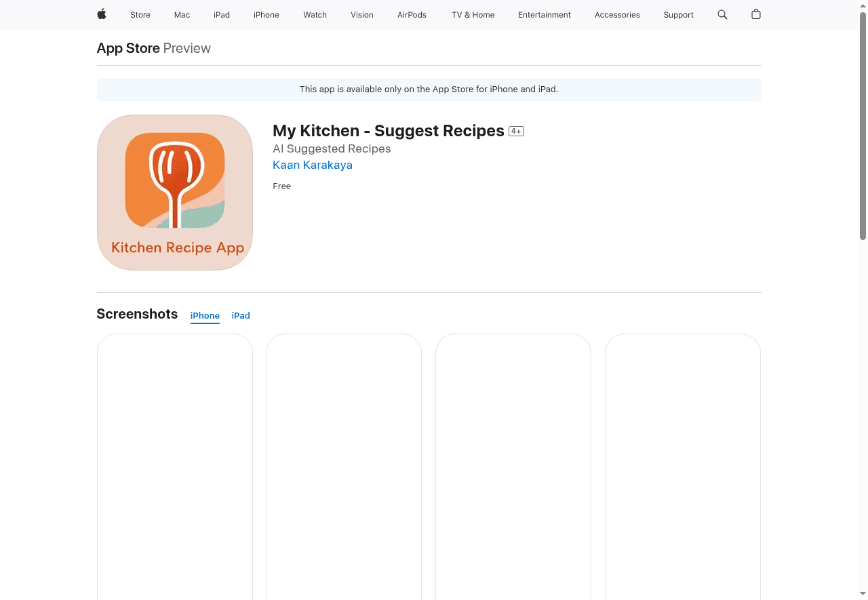Select the Mac navigation item
Image resolution: width=868 pixels, height=600 pixels.
coord(182,14)
